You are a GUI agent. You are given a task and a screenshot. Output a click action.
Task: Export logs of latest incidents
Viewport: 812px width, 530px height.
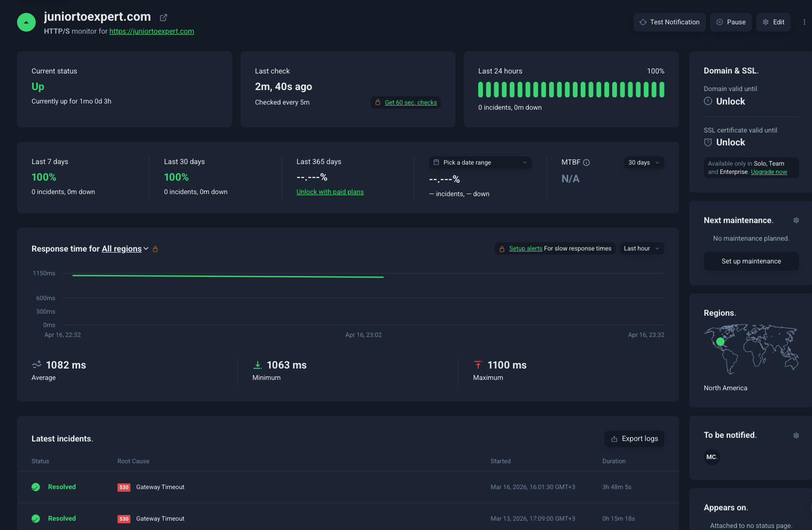[634, 439]
